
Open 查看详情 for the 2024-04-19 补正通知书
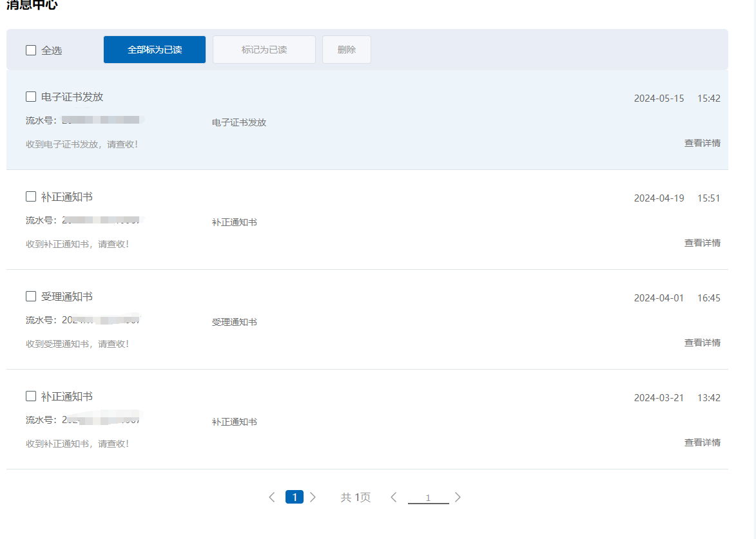pyautogui.click(x=702, y=243)
